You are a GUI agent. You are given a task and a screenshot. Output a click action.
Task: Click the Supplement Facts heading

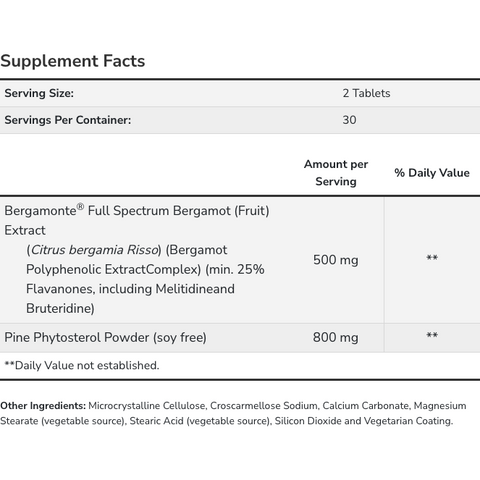click(73, 61)
